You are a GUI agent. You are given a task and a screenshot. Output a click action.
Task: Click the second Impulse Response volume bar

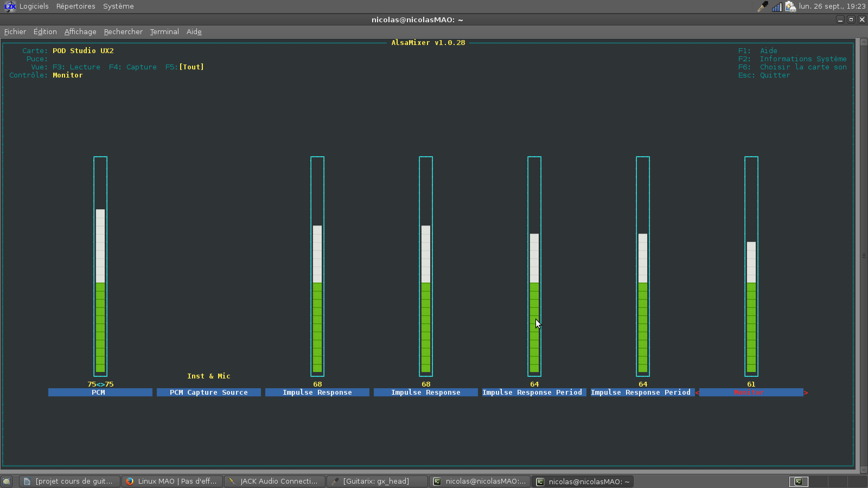(426, 266)
